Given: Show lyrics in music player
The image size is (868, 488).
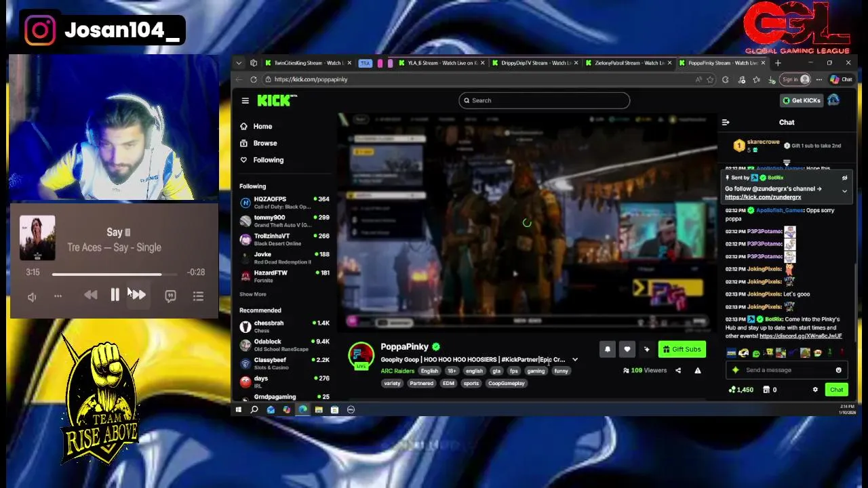Looking at the screenshot, I should click(170, 296).
